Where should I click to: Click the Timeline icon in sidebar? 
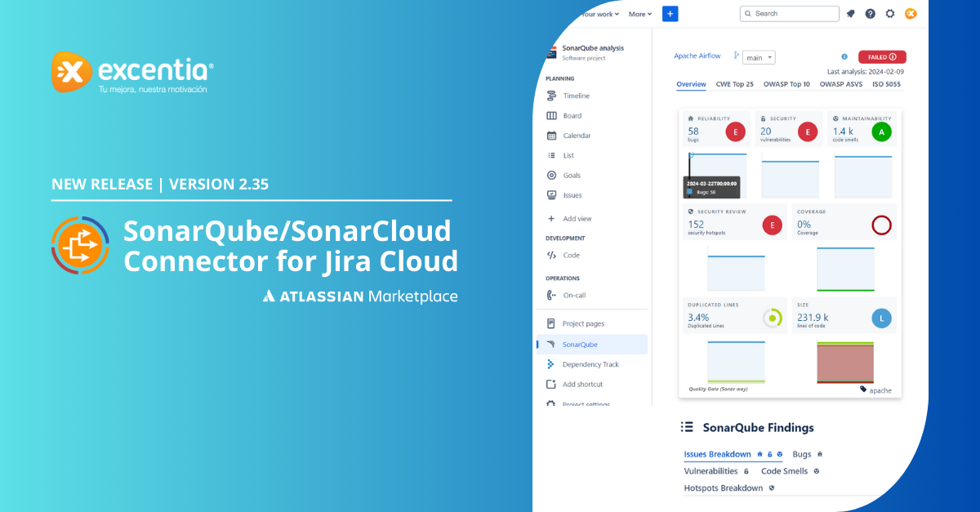pos(552,96)
